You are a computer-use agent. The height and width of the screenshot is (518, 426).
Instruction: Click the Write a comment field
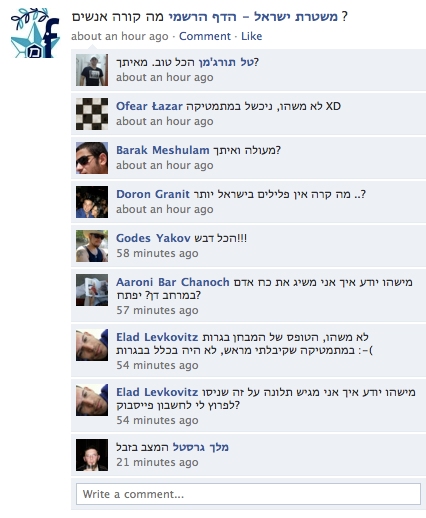coord(248,494)
